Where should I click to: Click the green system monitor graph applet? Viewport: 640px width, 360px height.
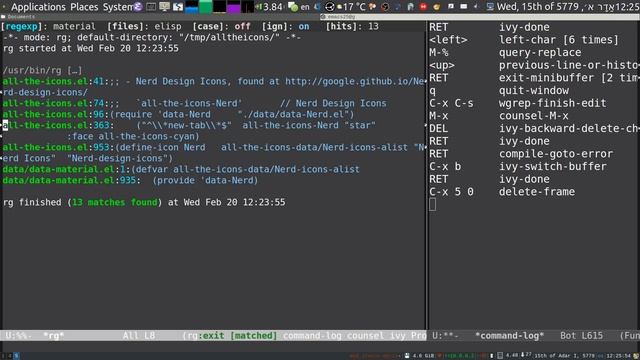(x=206, y=7)
